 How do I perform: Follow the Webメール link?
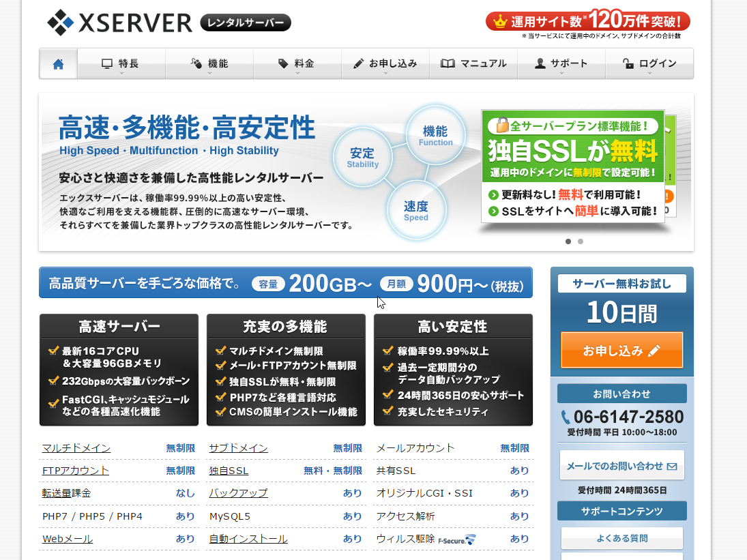point(67,539)
